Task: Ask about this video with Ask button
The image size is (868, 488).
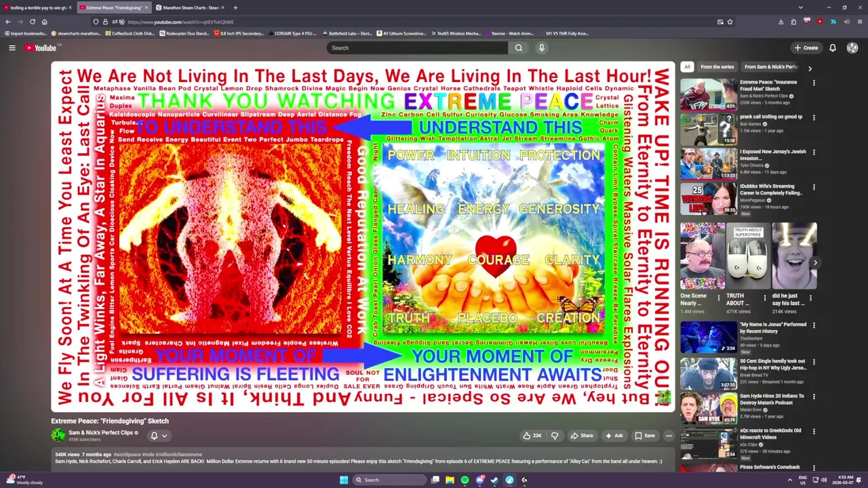Action: tap(614, 436)
